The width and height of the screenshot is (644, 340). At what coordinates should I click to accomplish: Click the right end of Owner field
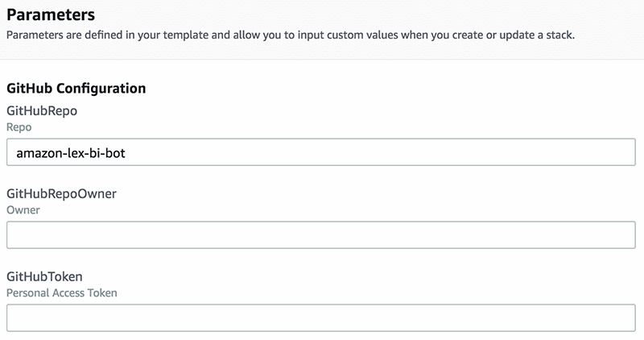[624, 235]
